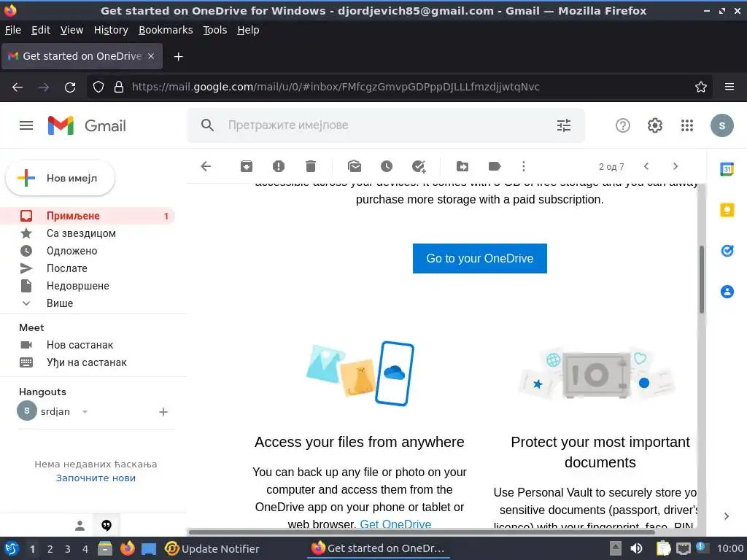Open the Help question mark icon
This screenshot has width=747, height=560.
coord(623,125)
